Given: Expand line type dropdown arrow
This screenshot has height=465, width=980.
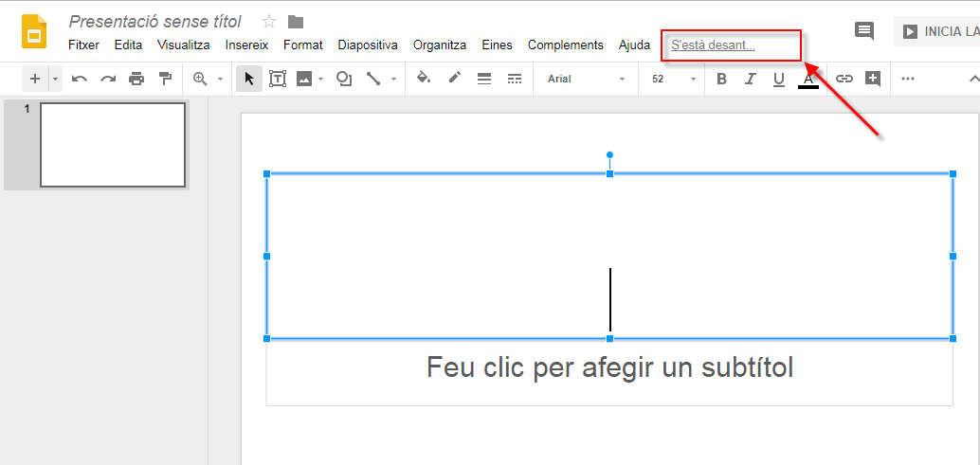Looking at the screenshot, I should click(x=393, y=80).
